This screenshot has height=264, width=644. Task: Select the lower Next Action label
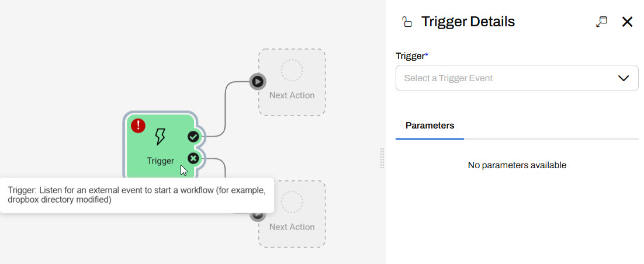click(x=292, y=227)
